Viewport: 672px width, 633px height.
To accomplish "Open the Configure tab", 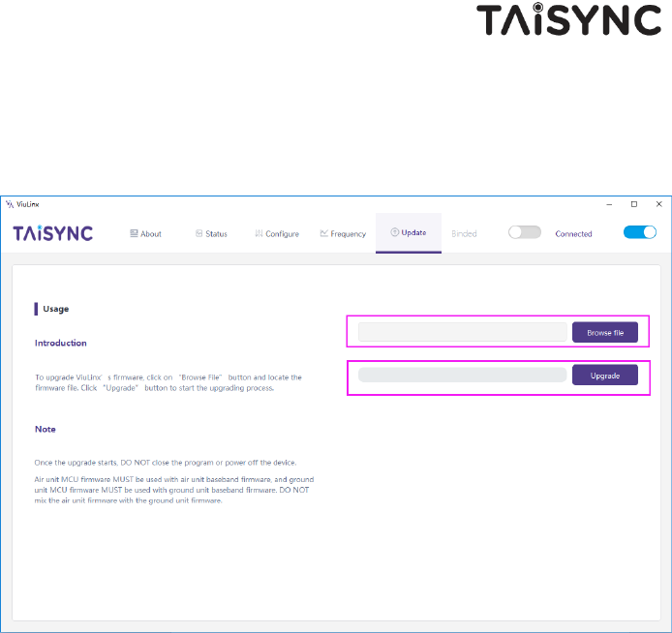I will 277,234.
